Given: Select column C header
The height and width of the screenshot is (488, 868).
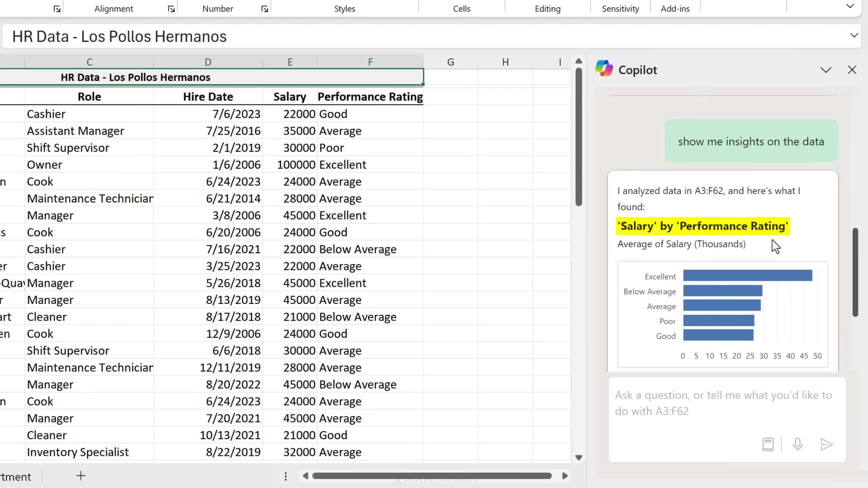Looking at the screenshot, I should pyautogui.click(x=89, y=62).
